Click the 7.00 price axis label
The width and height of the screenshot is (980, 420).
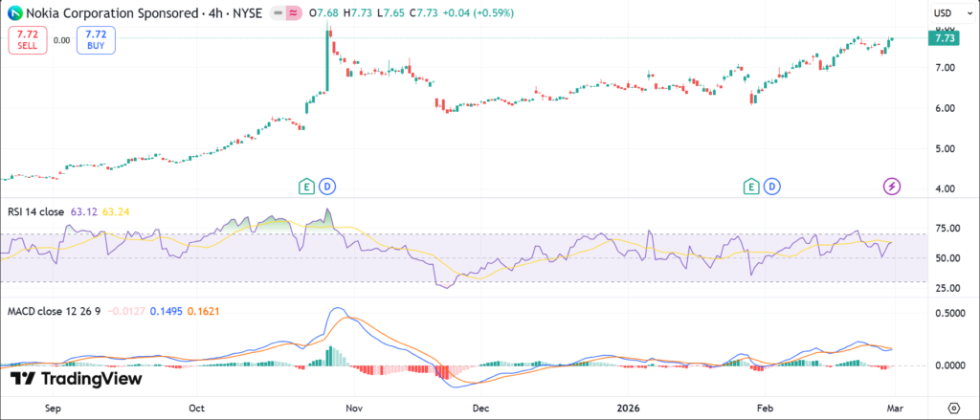pos(943,68)
